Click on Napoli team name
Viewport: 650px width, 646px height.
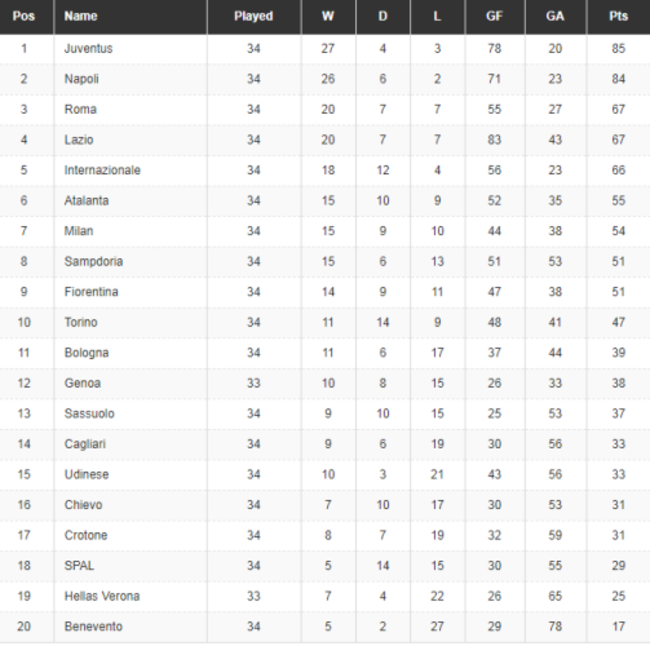point(81,79)
